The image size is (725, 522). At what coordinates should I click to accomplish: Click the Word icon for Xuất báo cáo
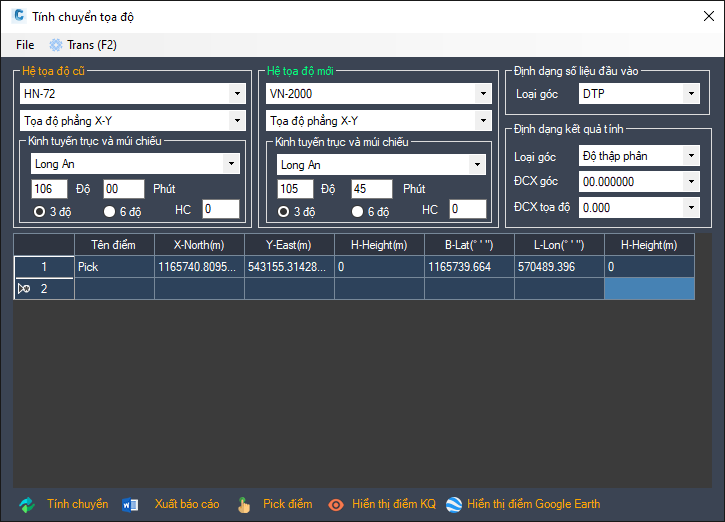tap(130, 504)
